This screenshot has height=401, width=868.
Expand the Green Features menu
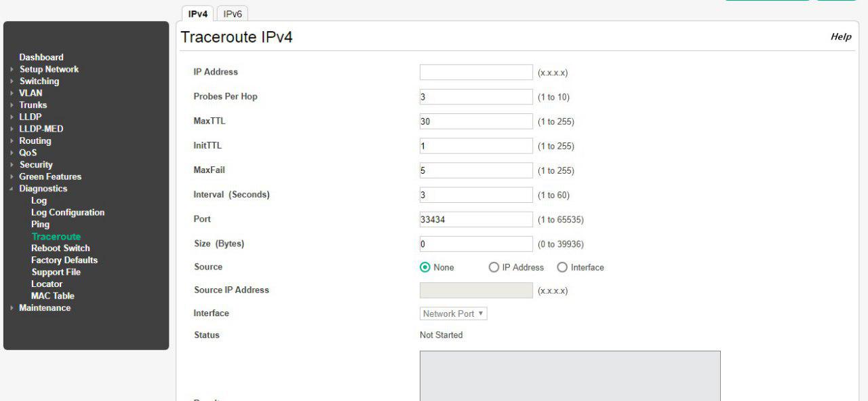pyautogui.click(x=50, y=176)
